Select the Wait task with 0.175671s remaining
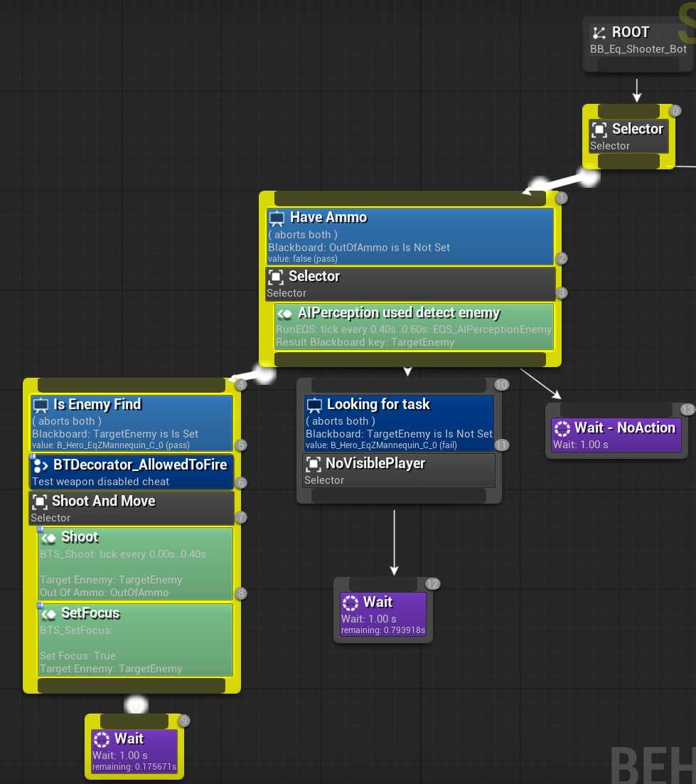The image size is (696, 784). point(134,751)
